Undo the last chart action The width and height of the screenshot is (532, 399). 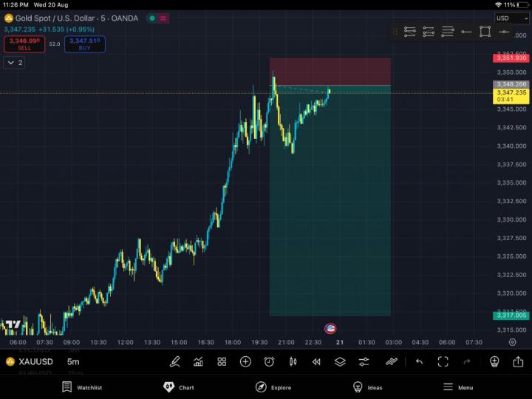click(x=419, y=361)
